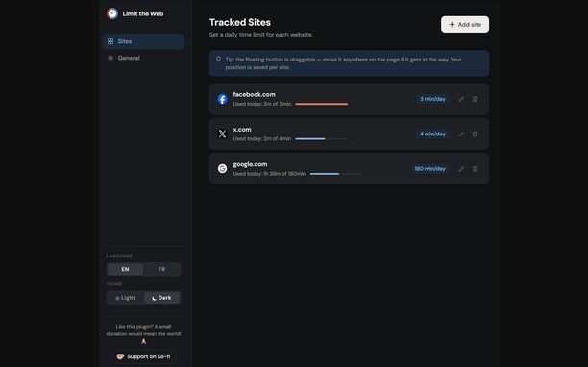Click the x.com usage progress bar

(x=322, y=138)
